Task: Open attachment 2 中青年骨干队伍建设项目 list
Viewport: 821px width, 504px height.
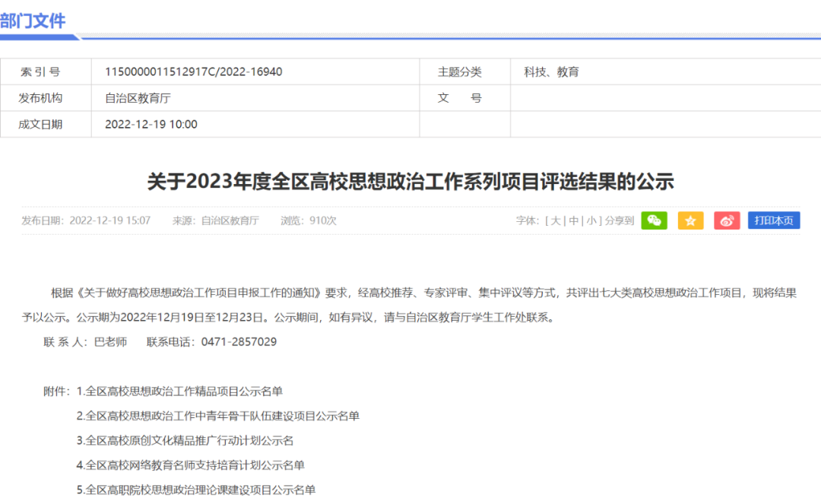Action: [218, 416]
